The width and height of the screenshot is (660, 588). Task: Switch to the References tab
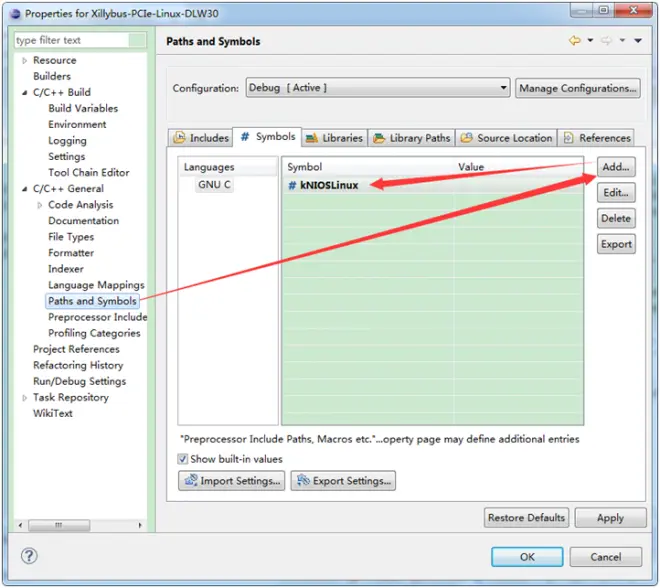596,138
